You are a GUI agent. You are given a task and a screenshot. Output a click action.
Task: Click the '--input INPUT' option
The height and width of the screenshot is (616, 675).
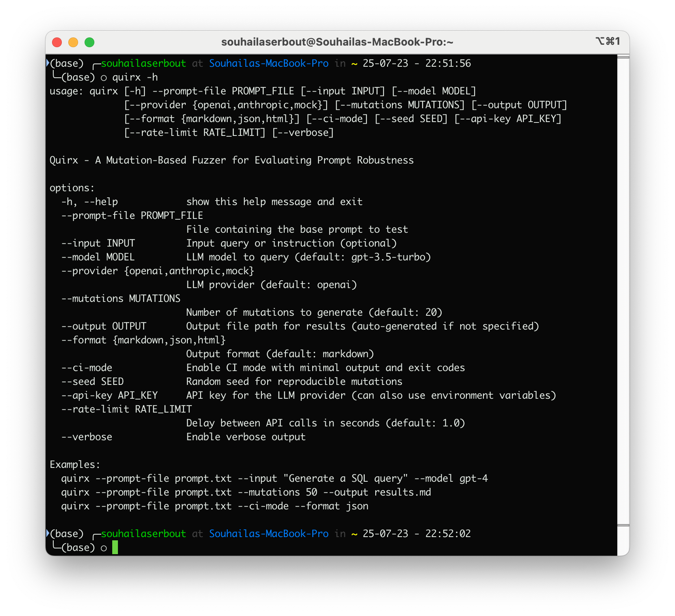[x=98, y=243]
